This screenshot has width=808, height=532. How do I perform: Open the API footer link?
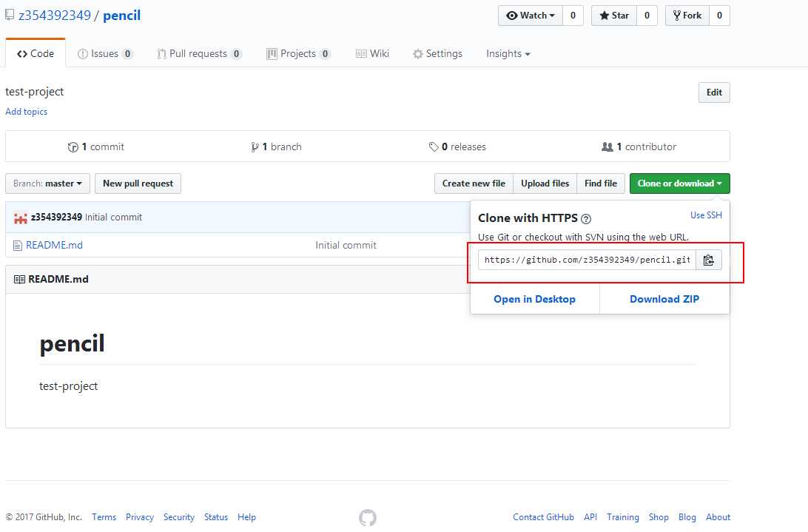click(590, 517)
